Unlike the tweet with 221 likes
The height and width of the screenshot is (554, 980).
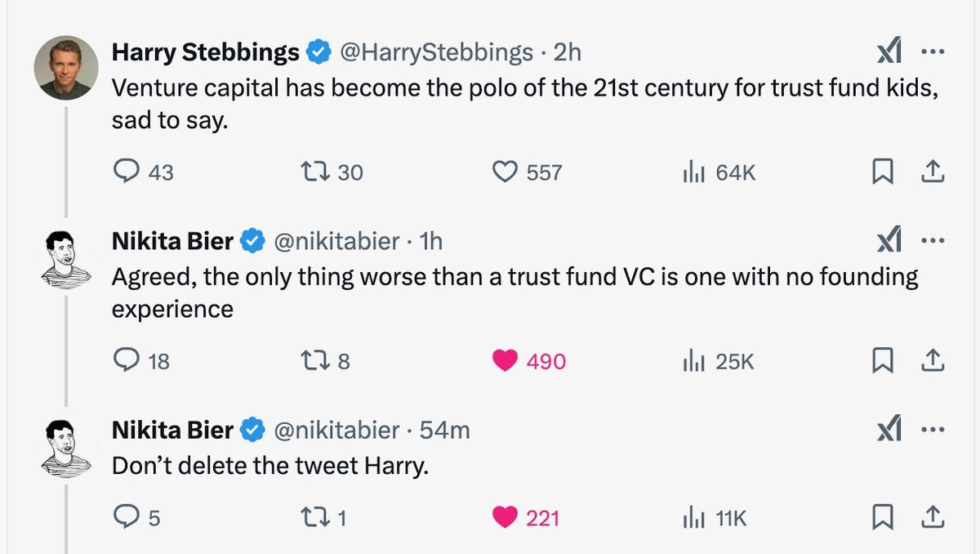(506, 517)
